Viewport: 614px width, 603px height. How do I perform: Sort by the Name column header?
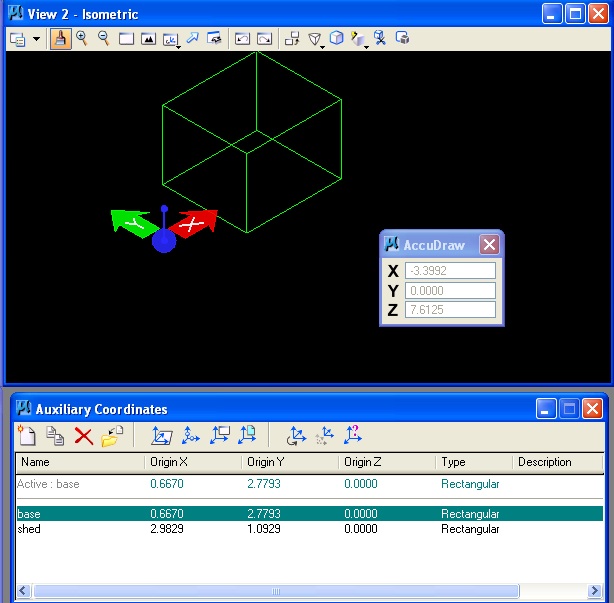point(81,462)
